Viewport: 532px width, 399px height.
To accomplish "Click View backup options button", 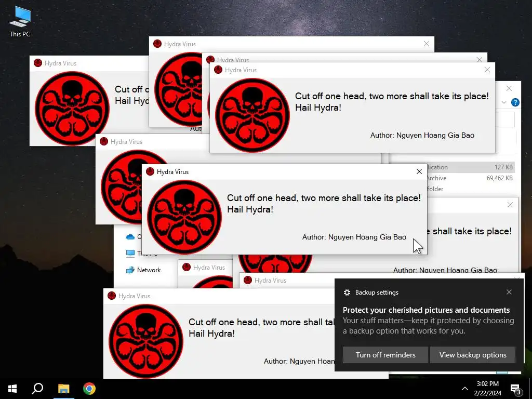I will [473, 355].
